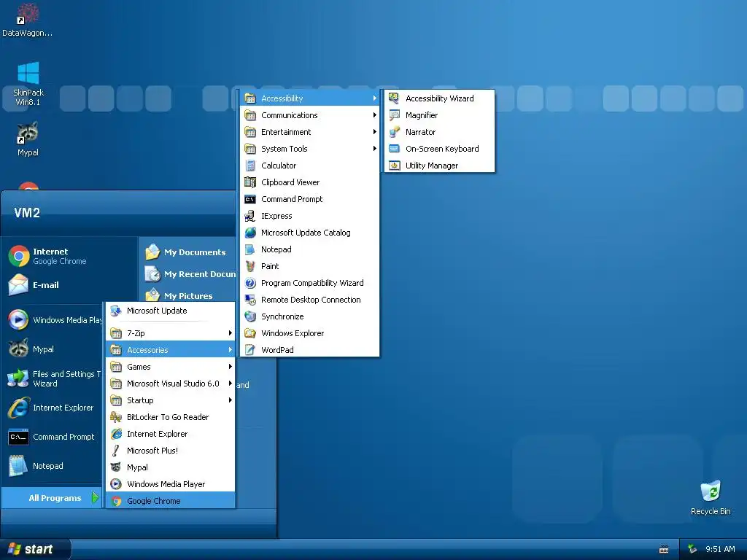Viewport: 747px width, 560px height.
Task: Click the Games folder entry
Action: 171,367
